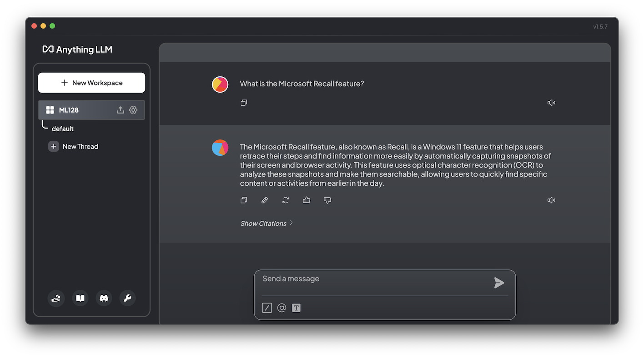The image size is (644, 358).
Task: Open the documentation book icon
Action: [x=80, y=298]
